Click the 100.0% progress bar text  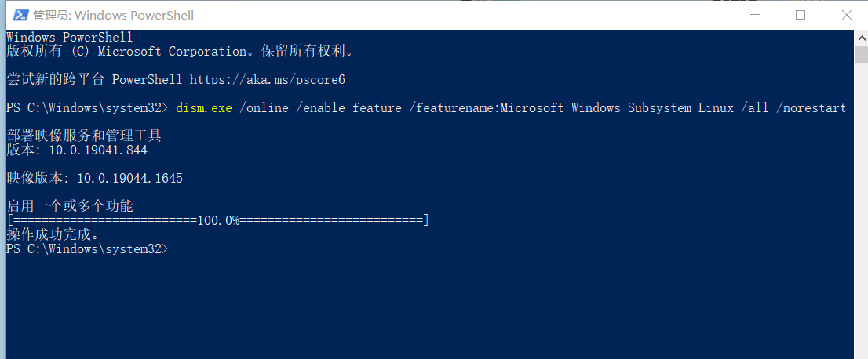coord(218,221)
